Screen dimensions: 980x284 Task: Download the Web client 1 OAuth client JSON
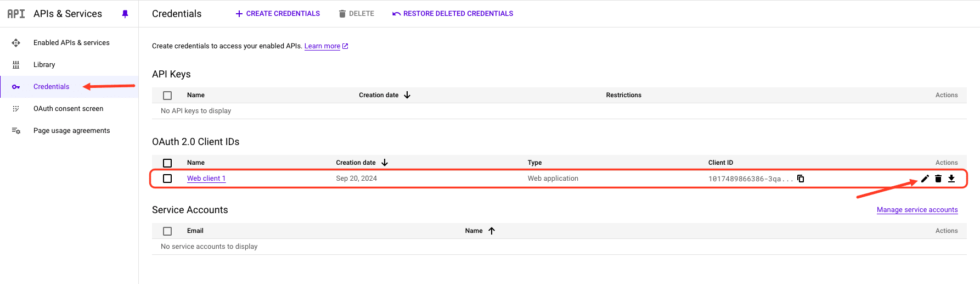(x=951, y=179)
